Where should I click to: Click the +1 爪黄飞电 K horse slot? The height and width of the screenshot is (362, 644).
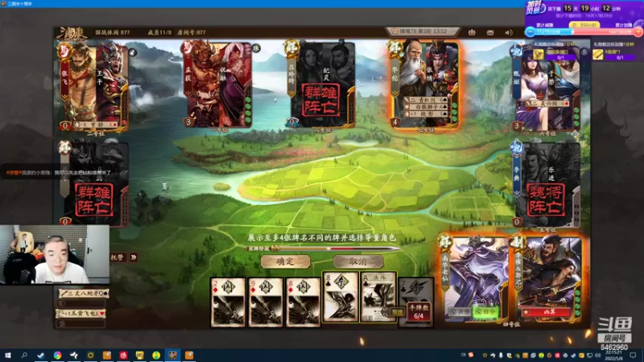coord(81,313)
